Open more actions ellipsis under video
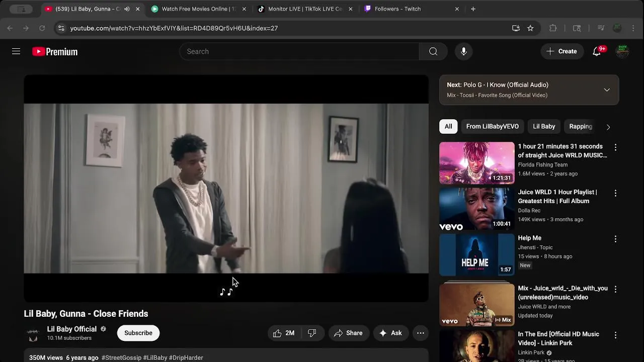 [421, 333]
